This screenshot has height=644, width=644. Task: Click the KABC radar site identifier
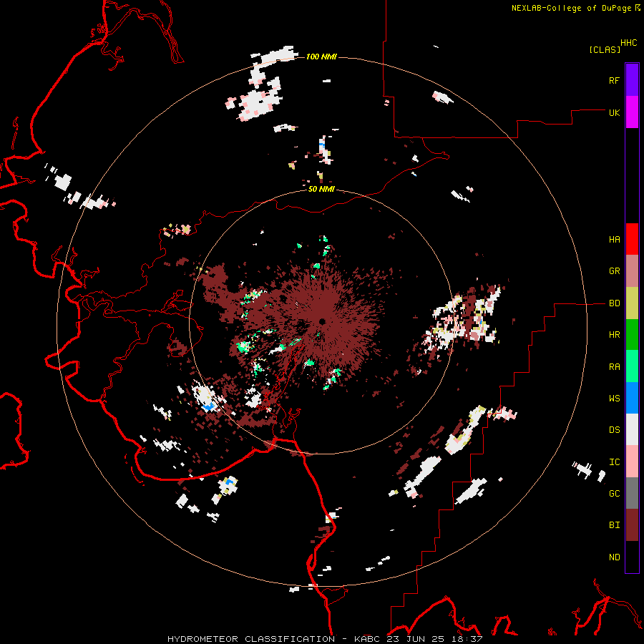tap(367, 639)
